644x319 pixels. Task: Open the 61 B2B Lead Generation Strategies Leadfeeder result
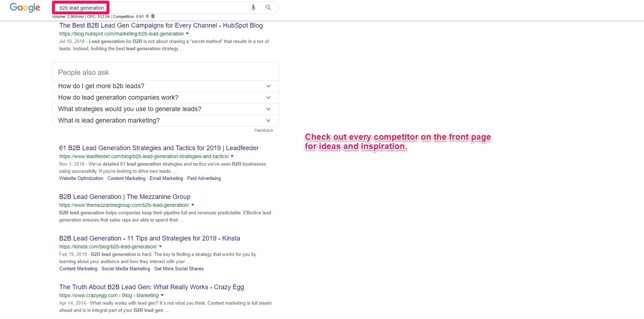click(x=159, y=148)
